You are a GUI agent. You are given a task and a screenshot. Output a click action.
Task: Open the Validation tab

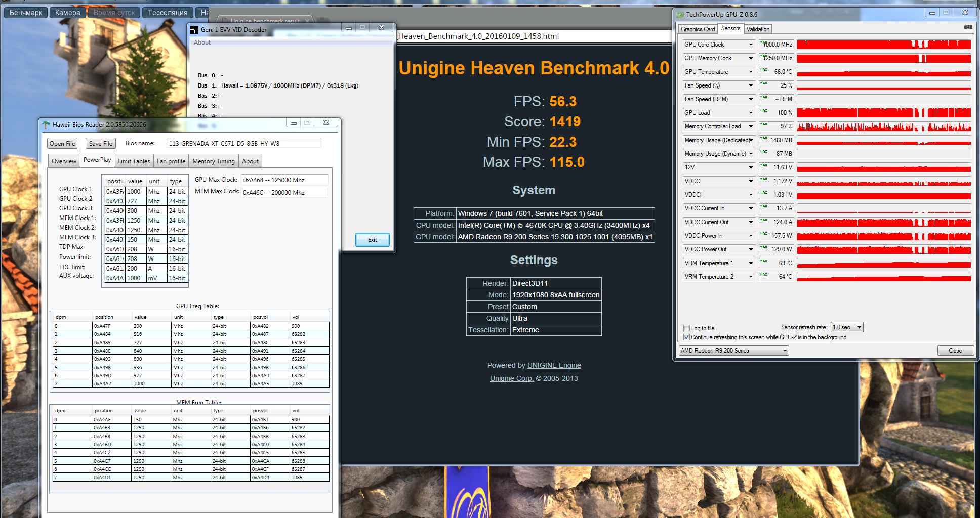point(758,29)
